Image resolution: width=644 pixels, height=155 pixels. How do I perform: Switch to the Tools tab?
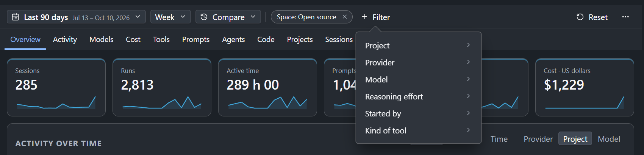[x=161, y=39]
